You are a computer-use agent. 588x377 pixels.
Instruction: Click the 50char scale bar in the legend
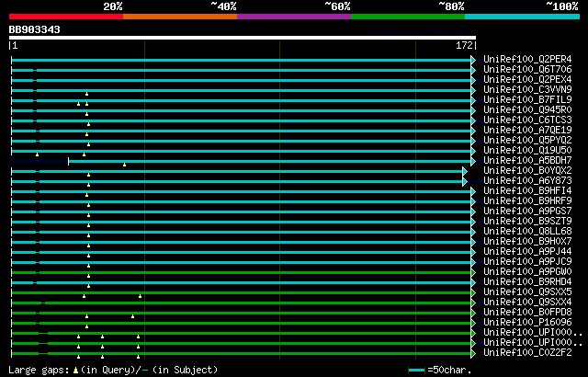416,371
